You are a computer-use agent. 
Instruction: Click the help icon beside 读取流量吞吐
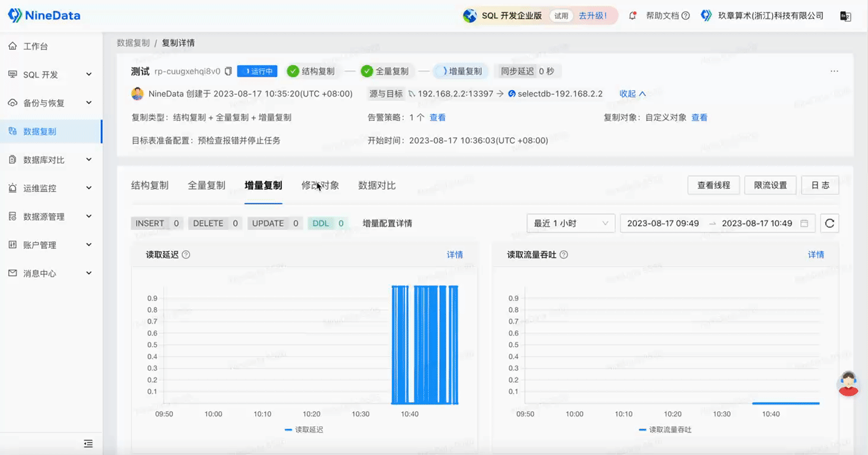pyautogui.click(x=564, y=255)
